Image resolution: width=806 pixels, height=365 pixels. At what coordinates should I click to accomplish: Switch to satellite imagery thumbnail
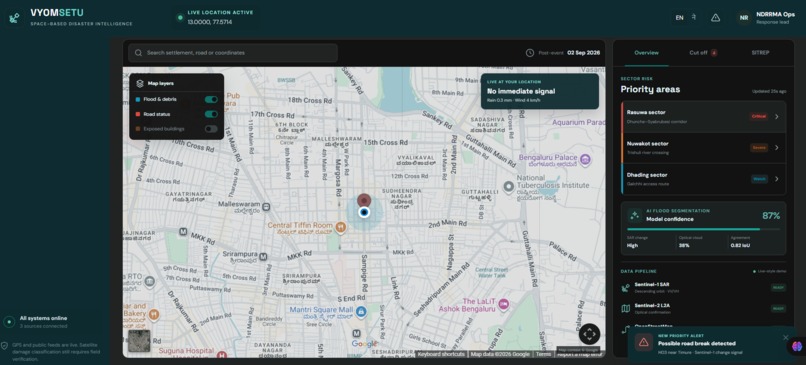coord(139,341)
